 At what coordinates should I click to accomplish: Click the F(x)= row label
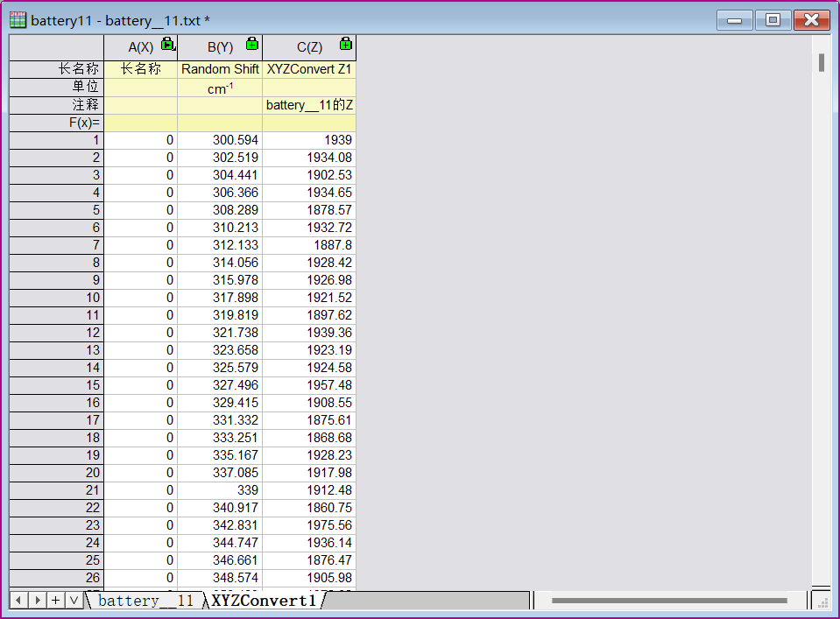point(57,123)
